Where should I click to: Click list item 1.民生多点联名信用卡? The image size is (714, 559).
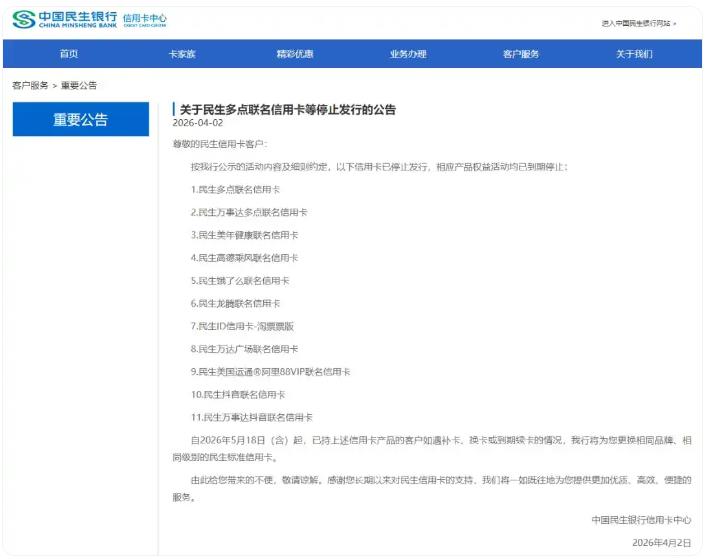[235, 190]
